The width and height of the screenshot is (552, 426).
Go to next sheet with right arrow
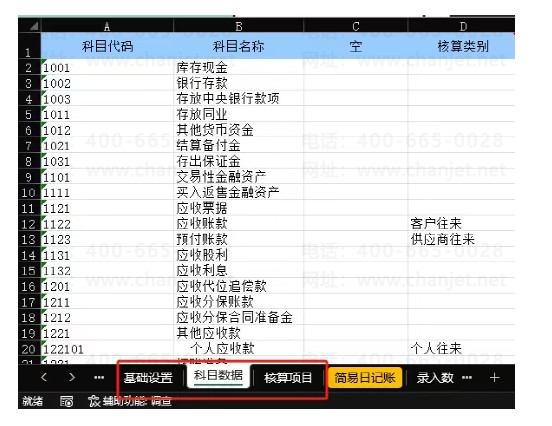pos(72,377)
